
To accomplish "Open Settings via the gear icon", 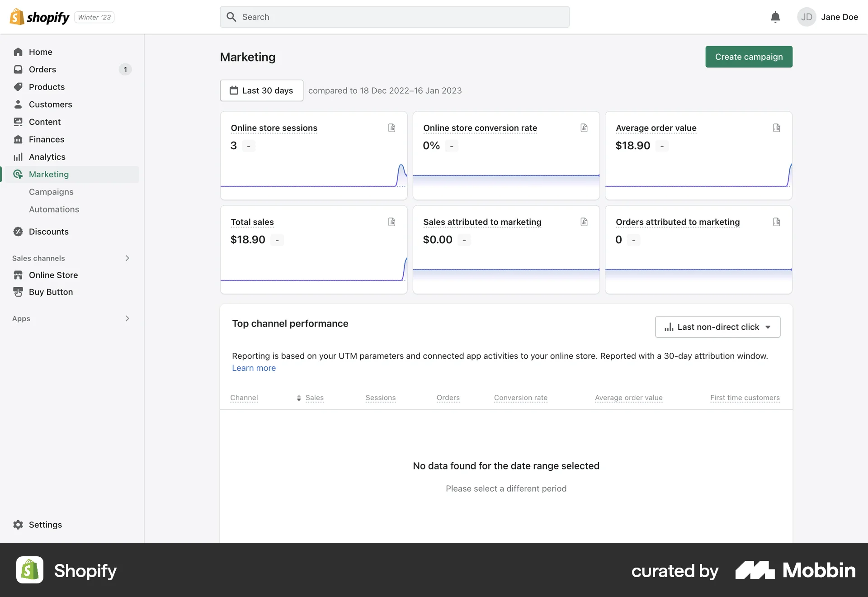I will tap(18, 524).
